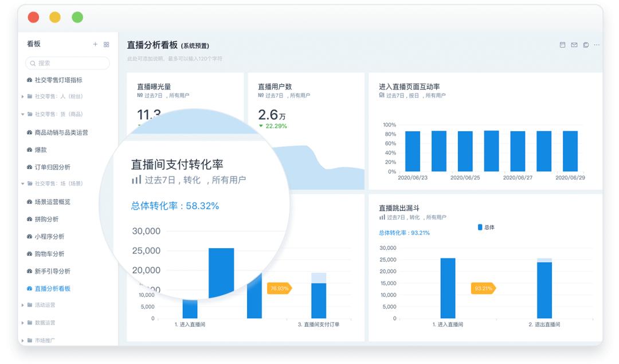Toggle the 总体 legend swatch

480,227
